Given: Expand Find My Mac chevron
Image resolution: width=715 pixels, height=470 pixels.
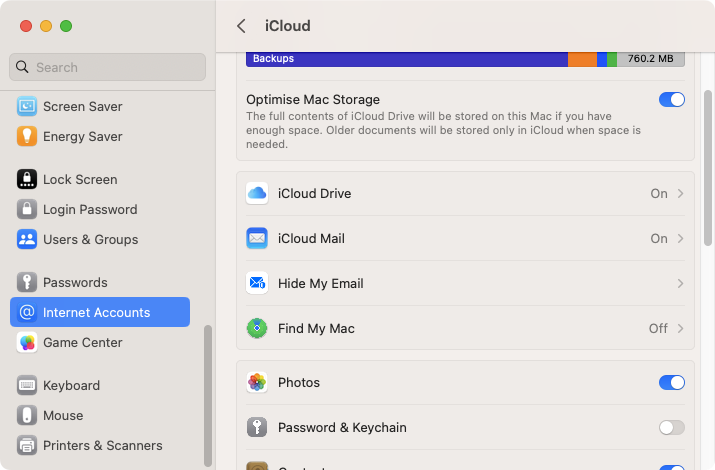Looking at the screenshot, I should pos(680,328).
